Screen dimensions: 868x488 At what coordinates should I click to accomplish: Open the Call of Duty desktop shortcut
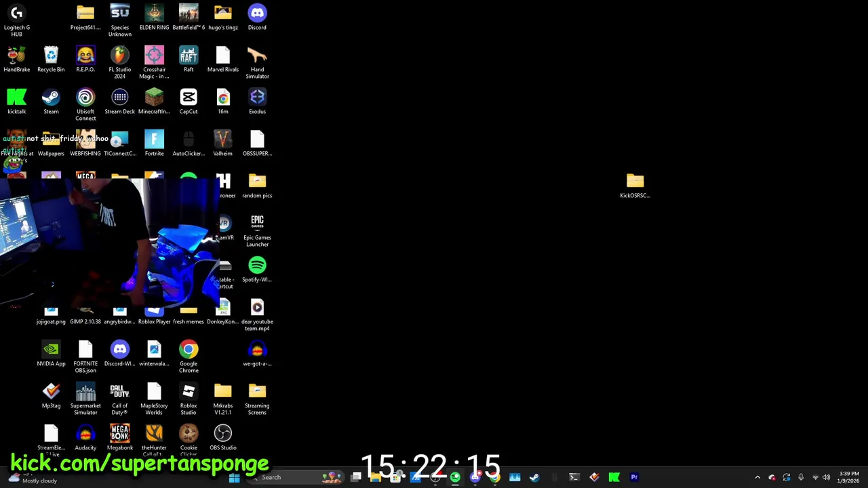pos(120,399)
